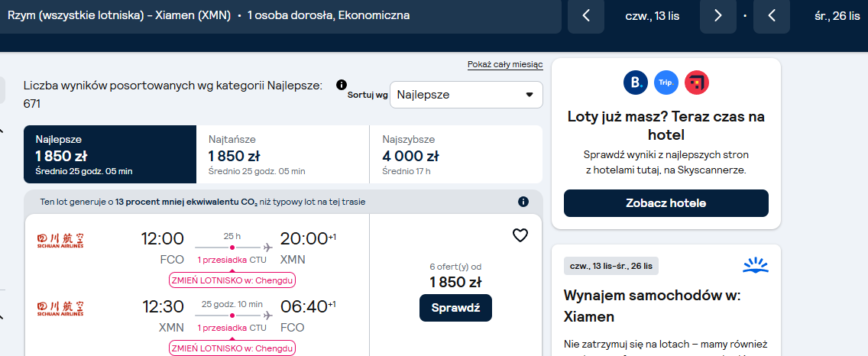Open the Sortuj wg Najlepsze dropdown

point(466,95)
